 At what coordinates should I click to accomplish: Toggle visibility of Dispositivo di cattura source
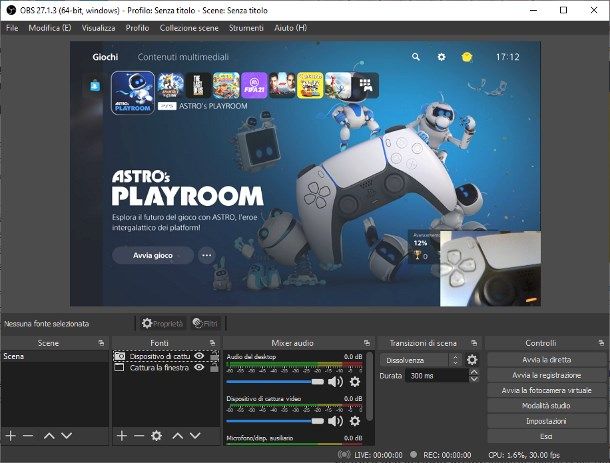tap(199, 356)
